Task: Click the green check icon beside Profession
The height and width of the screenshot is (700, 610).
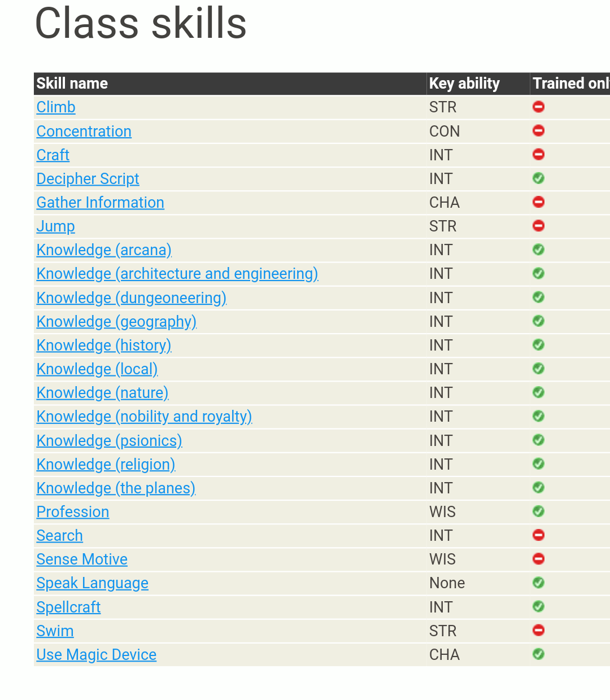Action: 538,511
